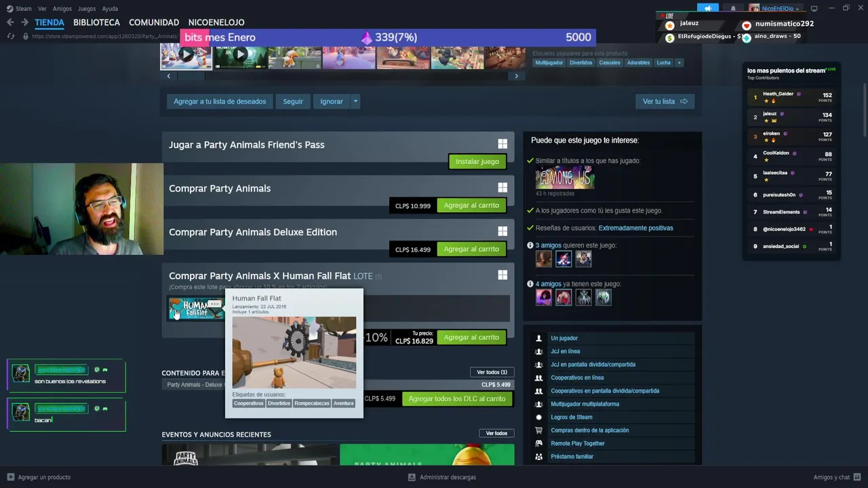This screenshot has width=868, height=488.
Task: Open the notifications bell
Action: pos(733,8)
